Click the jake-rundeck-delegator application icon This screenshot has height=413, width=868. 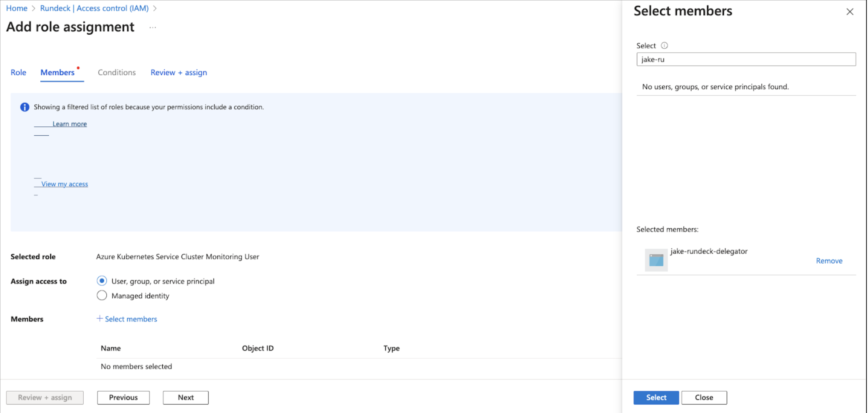click(656, 260)
